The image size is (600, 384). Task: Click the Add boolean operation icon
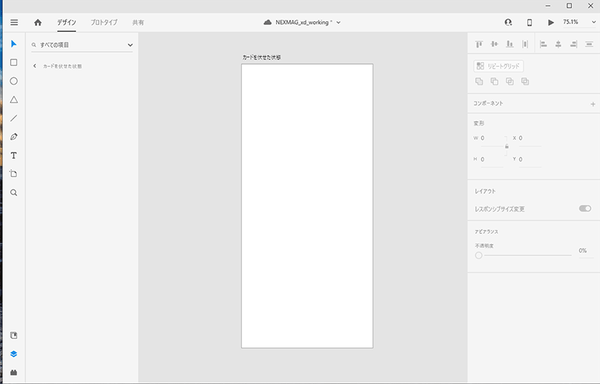pyautogui.click(x=479, y=81)
